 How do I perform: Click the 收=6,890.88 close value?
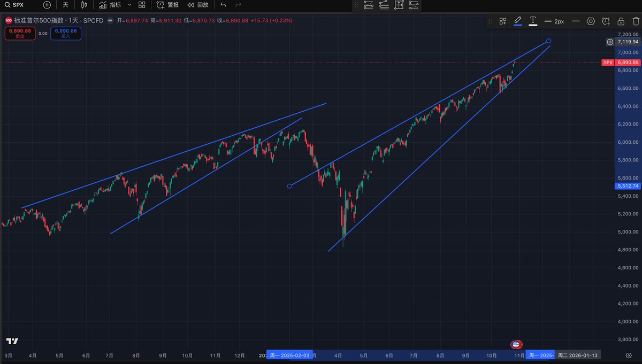233,20
